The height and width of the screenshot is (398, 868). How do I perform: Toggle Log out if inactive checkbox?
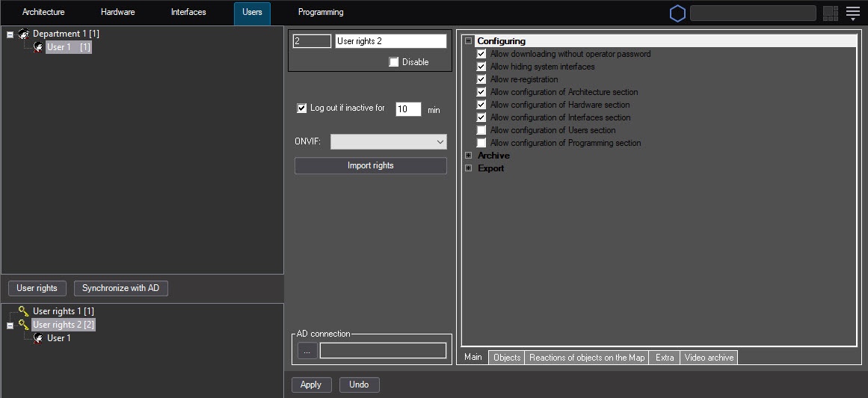(x=302, y=108)
